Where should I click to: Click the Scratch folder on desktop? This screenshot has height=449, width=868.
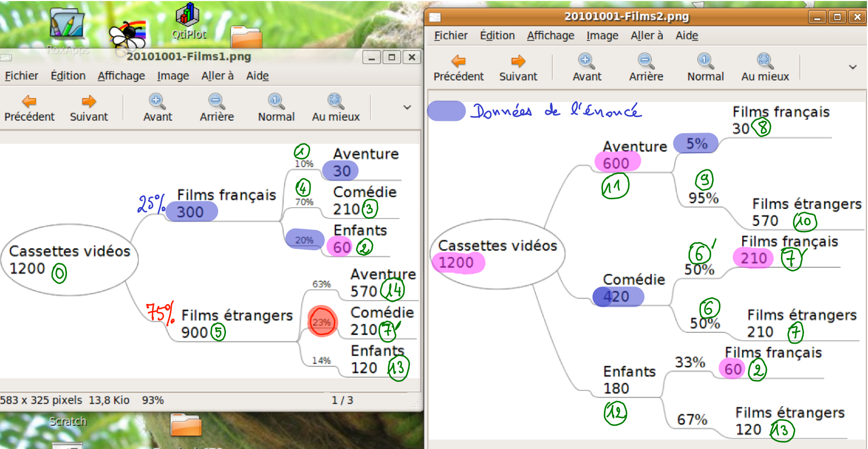(x=186, y=425)
